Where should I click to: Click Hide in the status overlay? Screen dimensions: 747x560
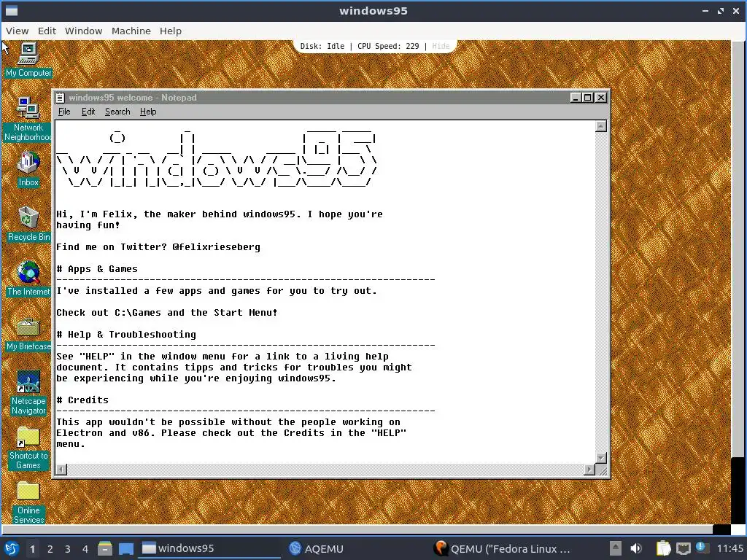(x=441, y=46)
